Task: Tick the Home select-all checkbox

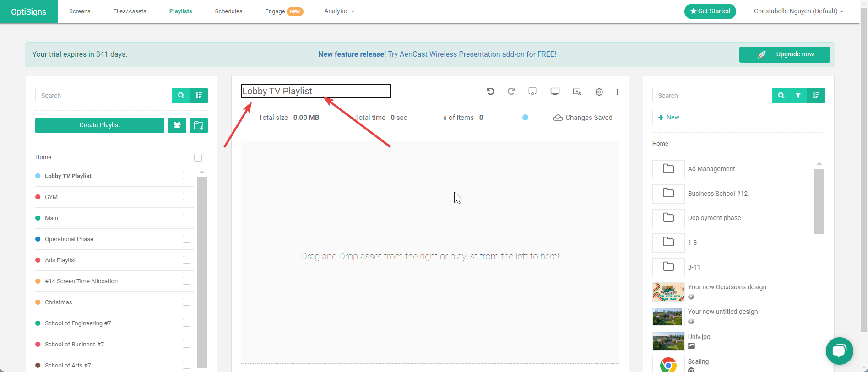Action: click(198, 157)
